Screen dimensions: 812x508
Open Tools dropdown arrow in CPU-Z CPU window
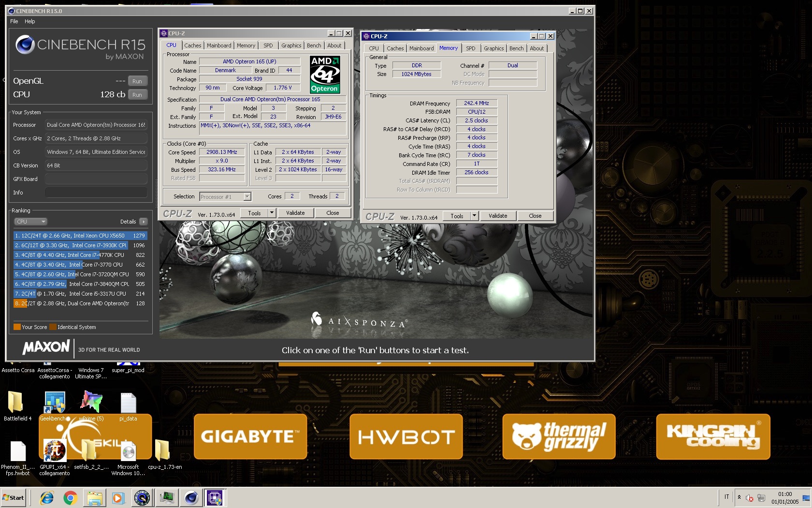[x=272, y=213]
